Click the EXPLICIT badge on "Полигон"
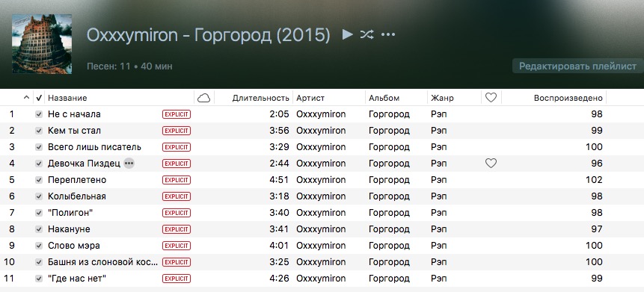The width and height of the screenshot is (644, 292). (177, 213)
